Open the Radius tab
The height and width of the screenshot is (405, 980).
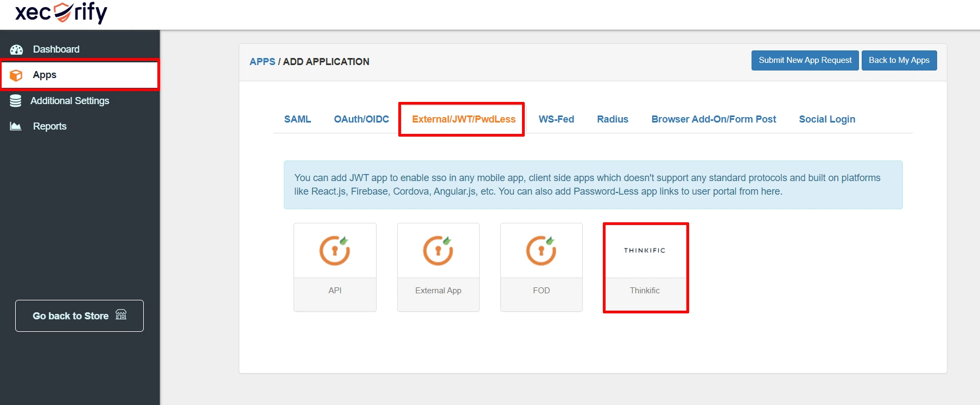(613, 119)
